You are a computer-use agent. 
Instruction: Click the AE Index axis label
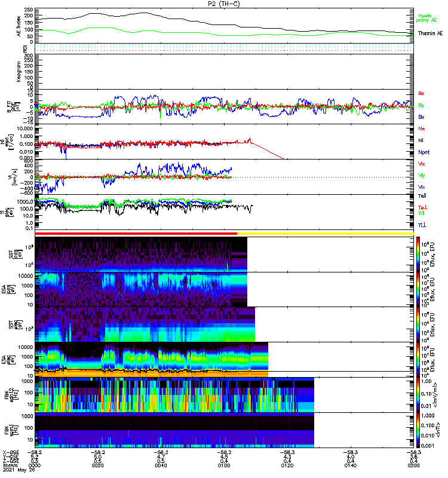point(19,26)
